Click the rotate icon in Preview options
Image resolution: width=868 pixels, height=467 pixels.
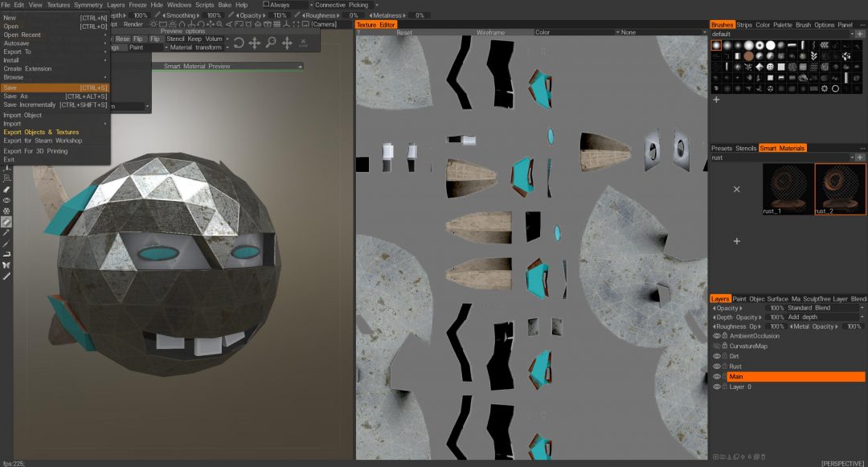(239, 43)
